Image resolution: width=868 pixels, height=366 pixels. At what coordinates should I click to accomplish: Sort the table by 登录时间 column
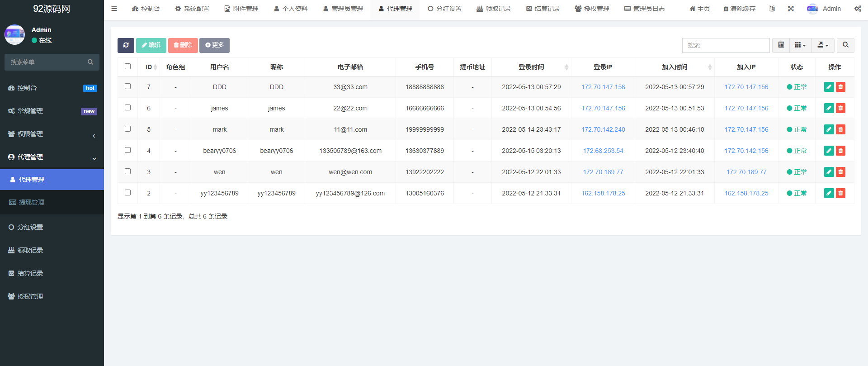point(531,67)
